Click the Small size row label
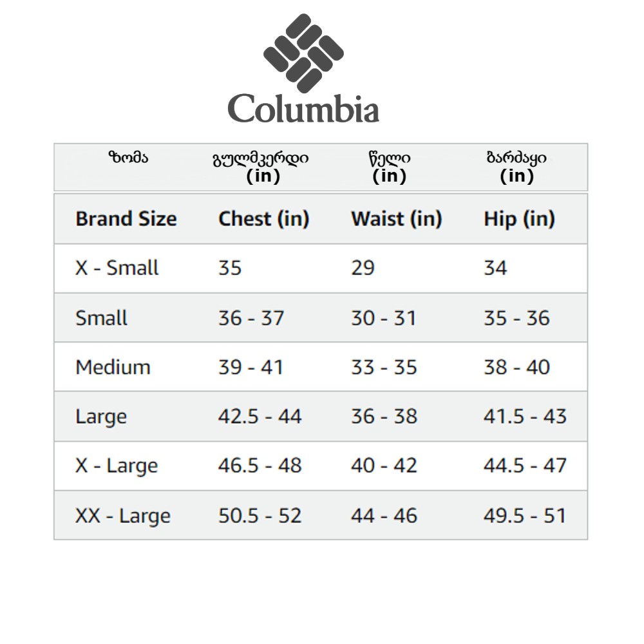 [101, 318]
